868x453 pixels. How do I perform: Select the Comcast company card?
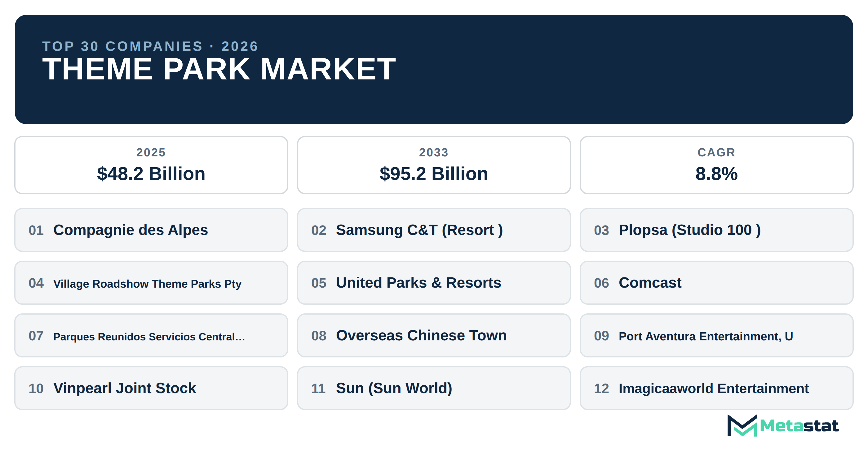point(716,283)
